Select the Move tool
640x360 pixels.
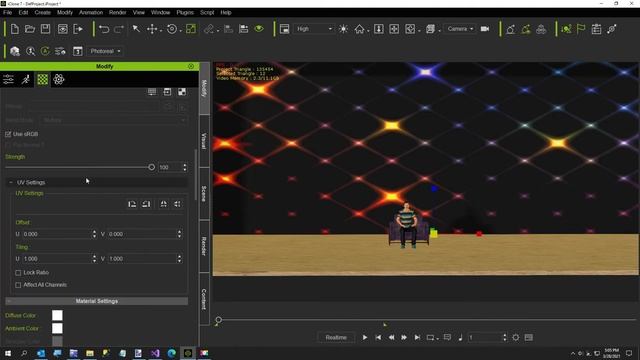point(152,29)
